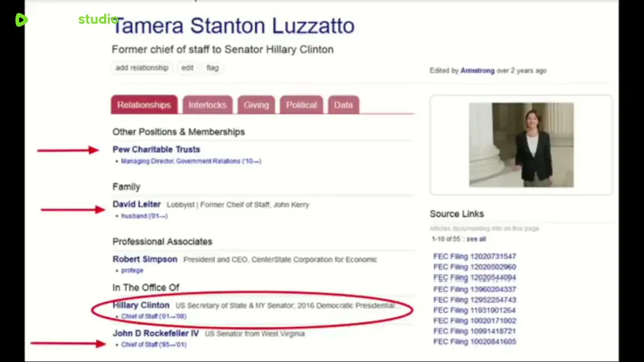Open the Pew Charitable Trusts link
Screen dimensions: 644x362
pyautogui.click(x=156, y=149)
